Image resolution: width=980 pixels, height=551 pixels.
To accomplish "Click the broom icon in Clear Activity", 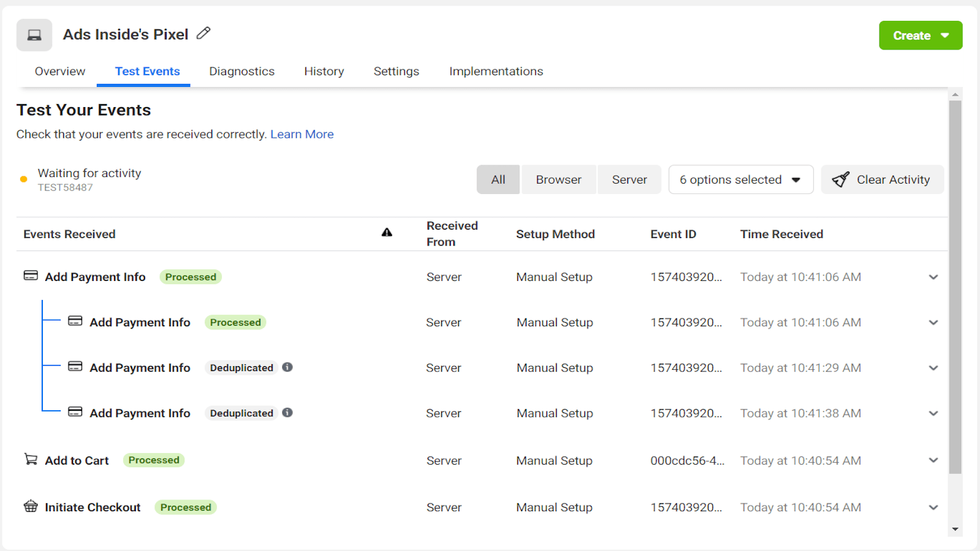I will (x=842, y=179).
